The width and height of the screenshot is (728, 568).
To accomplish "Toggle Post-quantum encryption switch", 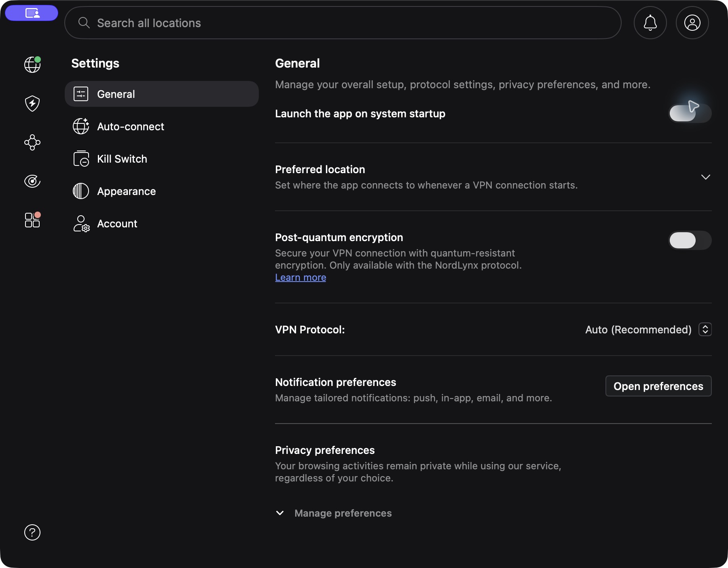I will tap(690, 240).
